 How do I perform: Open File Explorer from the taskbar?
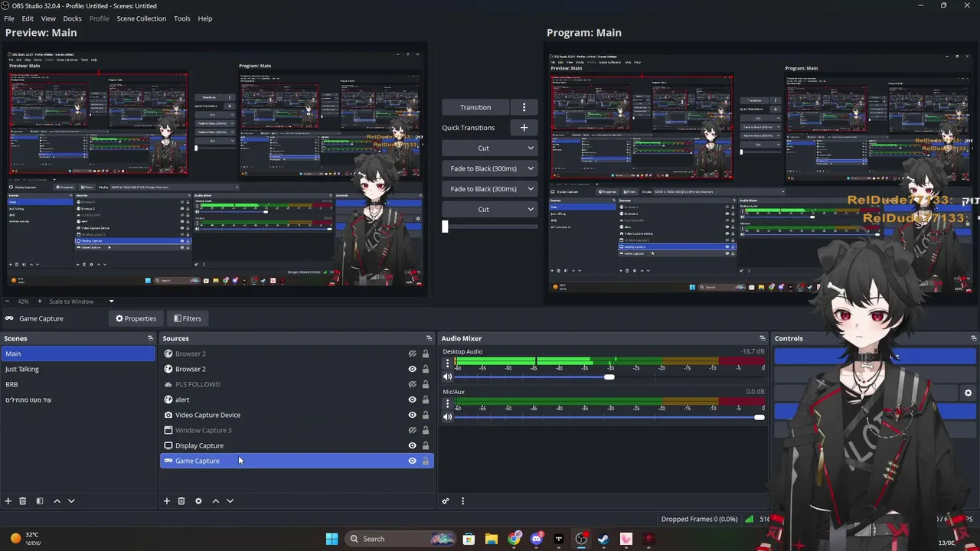coord(492,539)
